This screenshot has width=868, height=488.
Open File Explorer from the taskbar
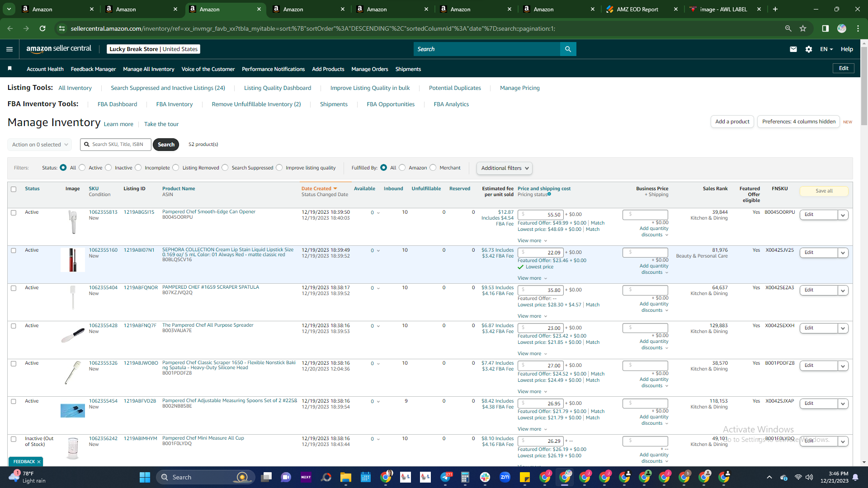(346, 477)
